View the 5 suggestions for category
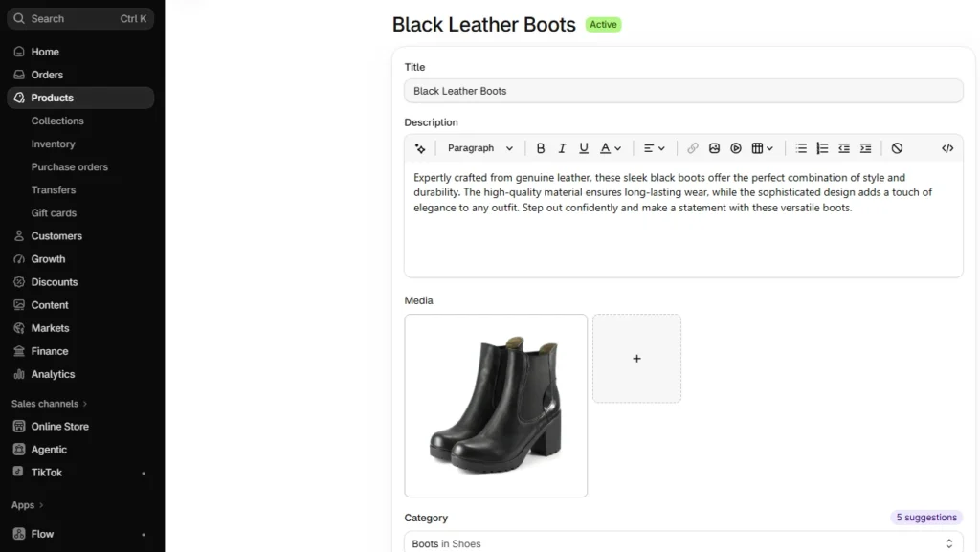 [926, 517]
